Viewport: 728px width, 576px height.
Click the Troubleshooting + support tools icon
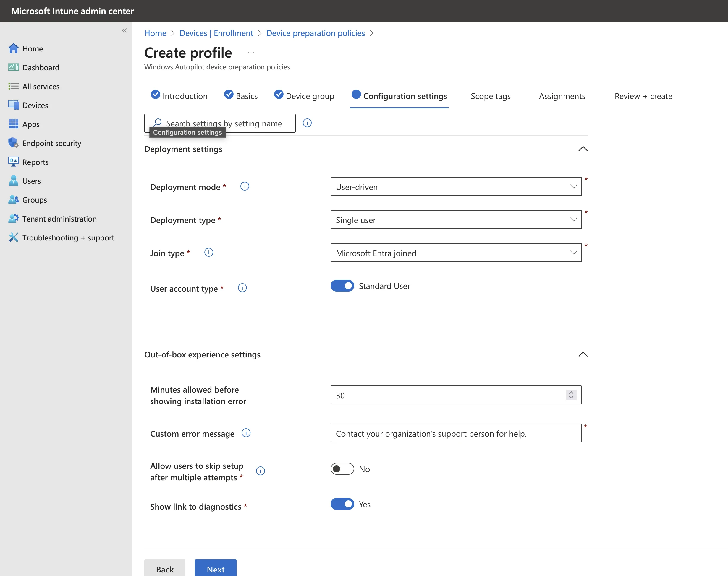click(13, 237)
